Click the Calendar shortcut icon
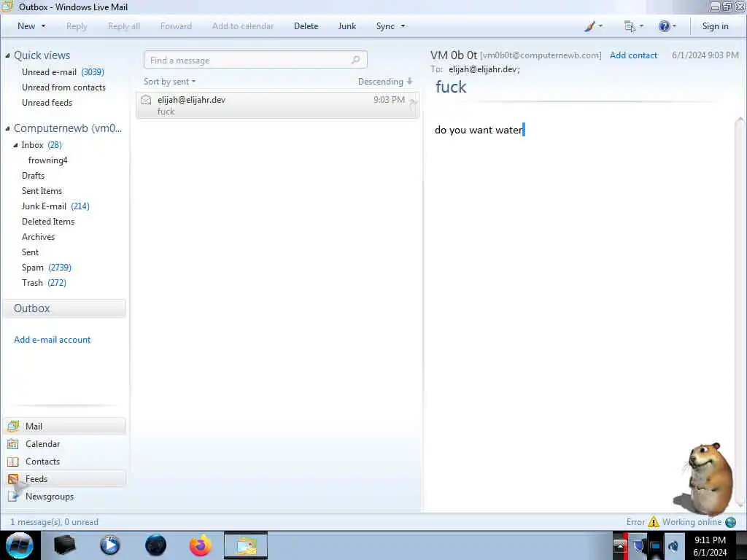The height and width of the screenshot is (560, 747). pyautogui.click(x=13, y=444)
